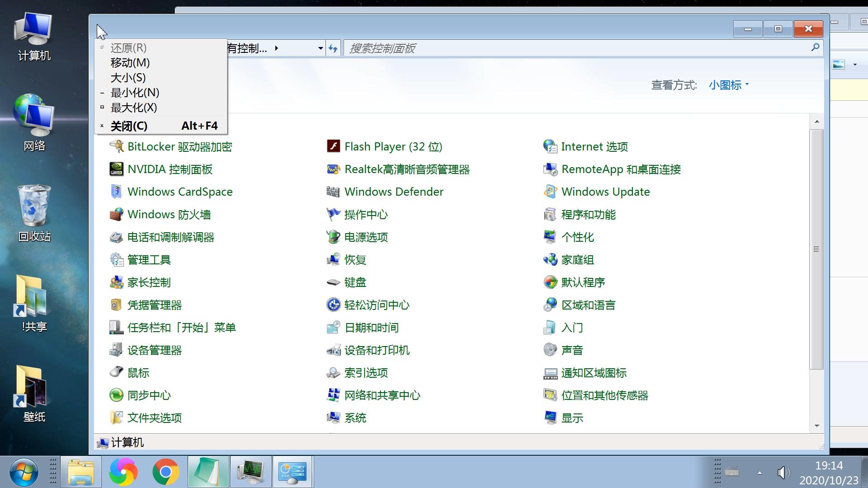Image resolution: width=868 pixels, height=488 pixels.
Task: Open 网络和共享中心
Action: 382,395
